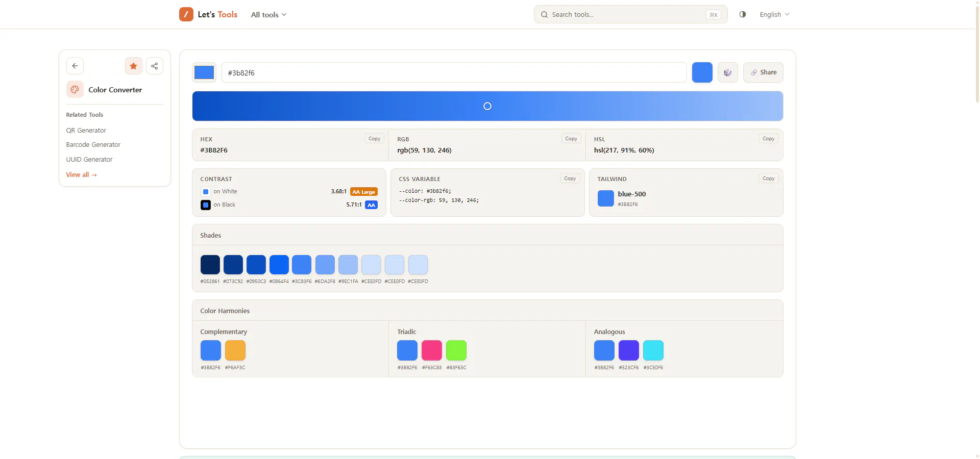Click the rgb(59, 130, 246) value text
The image size is (980, 459).
pos(424,150)
